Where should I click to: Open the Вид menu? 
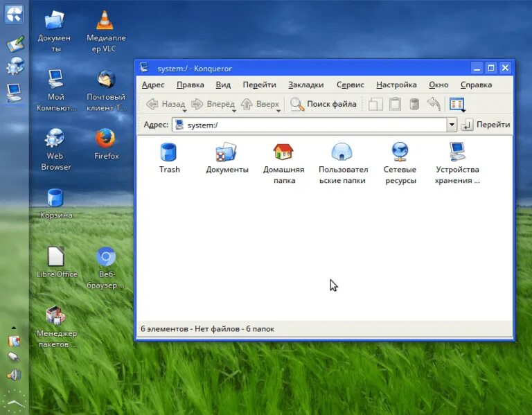(223, 85)
